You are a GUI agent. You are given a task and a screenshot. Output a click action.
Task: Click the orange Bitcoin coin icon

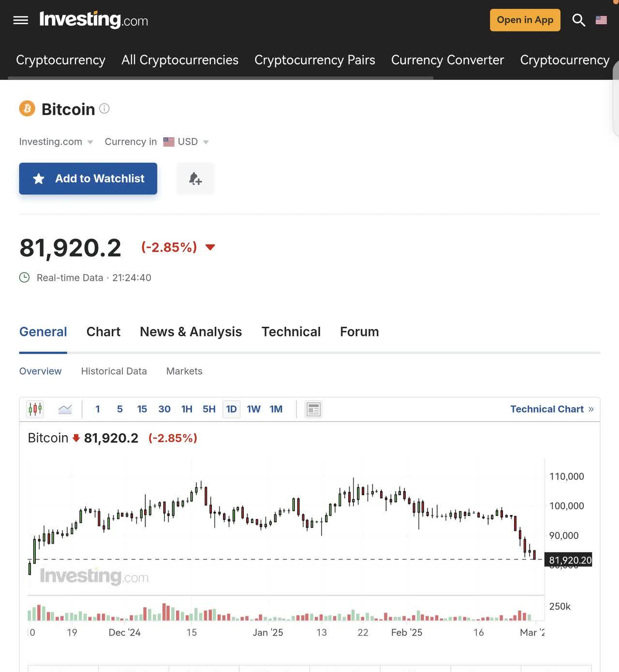click(27, 109)
